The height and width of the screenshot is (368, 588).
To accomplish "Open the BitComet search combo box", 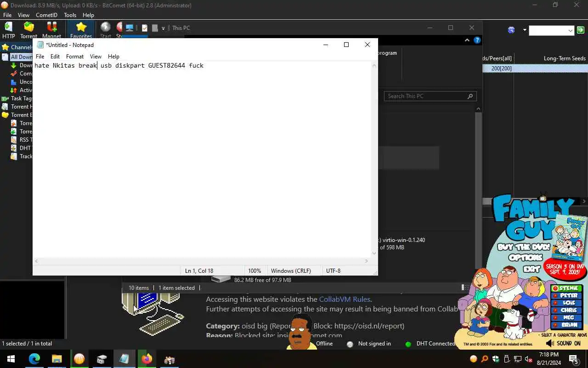I will [552, 30].
